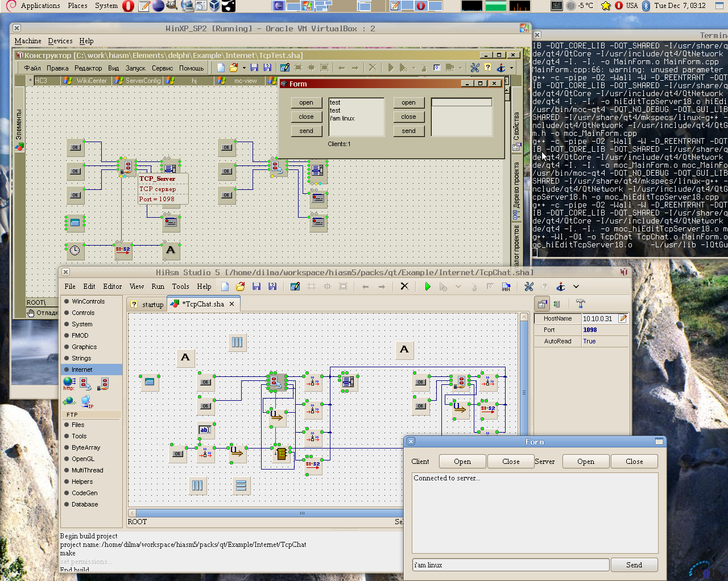Click the wrench tools icon in HiAsm Studio toolbar
This screenshot has height=581, width=728.
(x=529, y=287)
